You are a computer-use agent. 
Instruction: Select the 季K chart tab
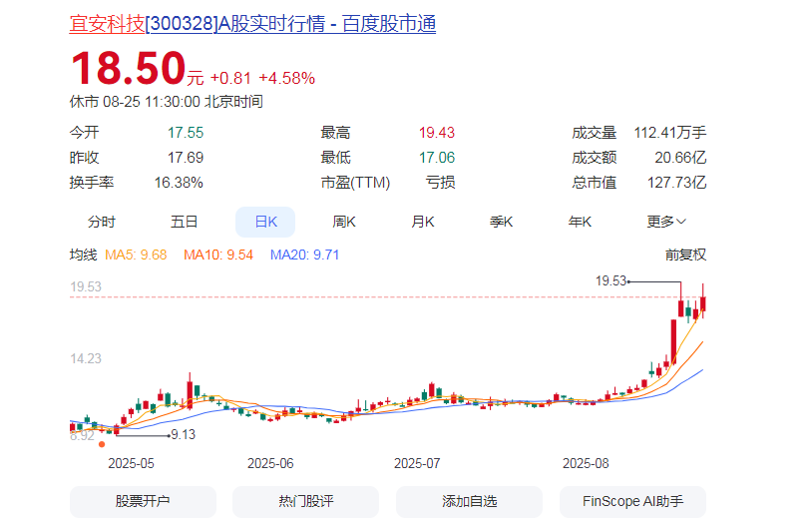pos(501,222)
